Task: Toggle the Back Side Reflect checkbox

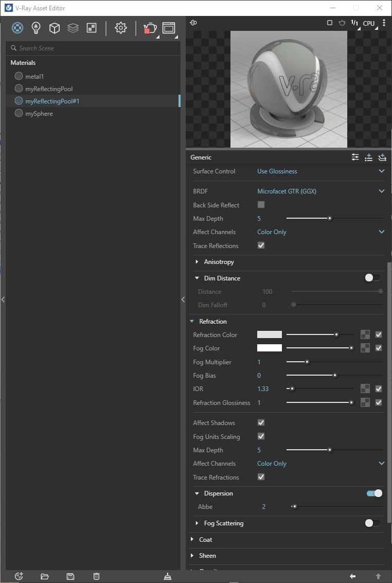Action: [261, 204]
